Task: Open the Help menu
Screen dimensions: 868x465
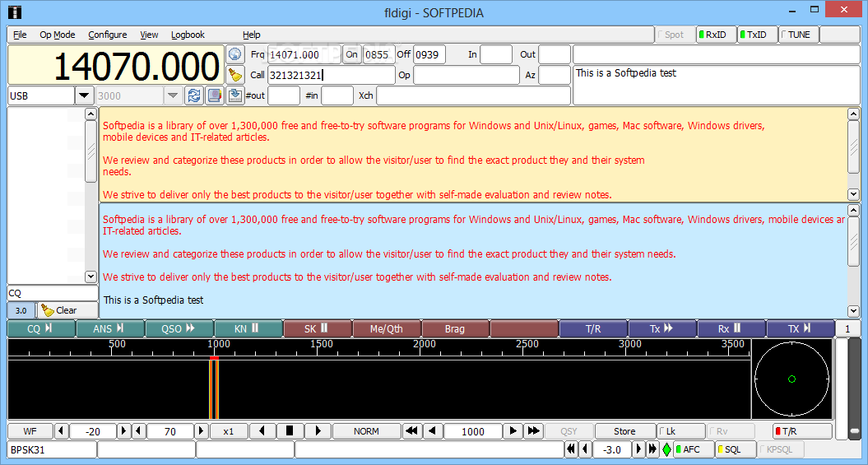Action: click(x=251, y=35)
